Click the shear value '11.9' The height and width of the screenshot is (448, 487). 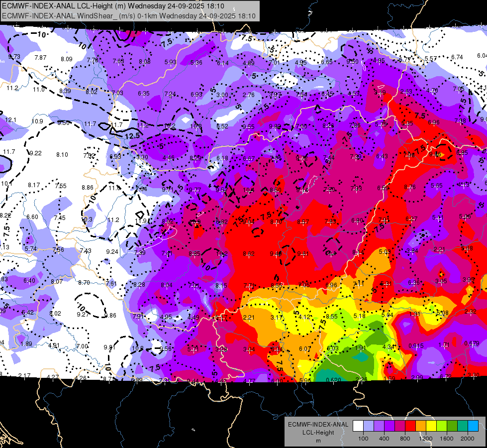(141, 221)
